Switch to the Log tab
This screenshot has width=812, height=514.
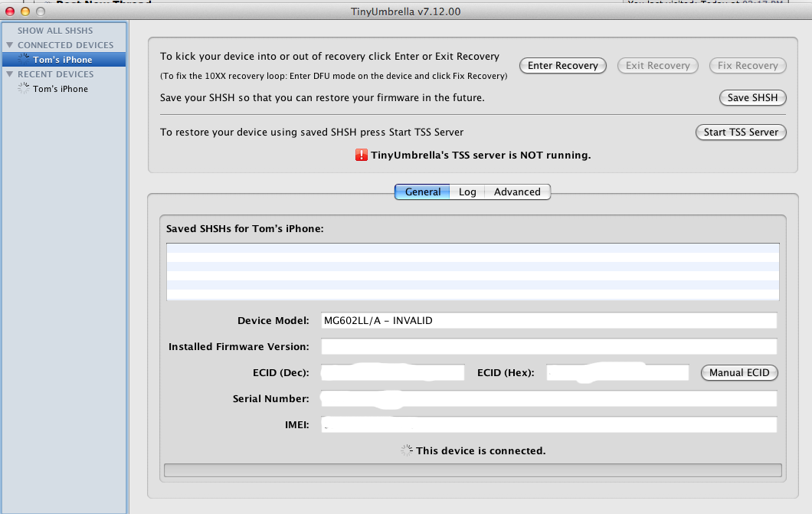pos(467,192)
